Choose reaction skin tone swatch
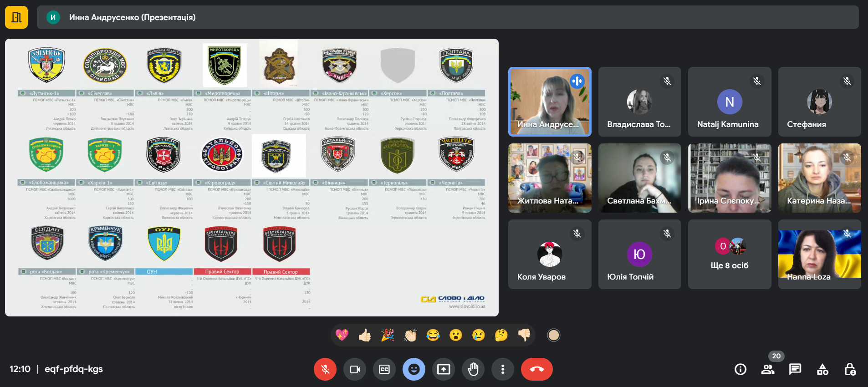The width and height of the screenshot is (868, 387). [553, 336]
